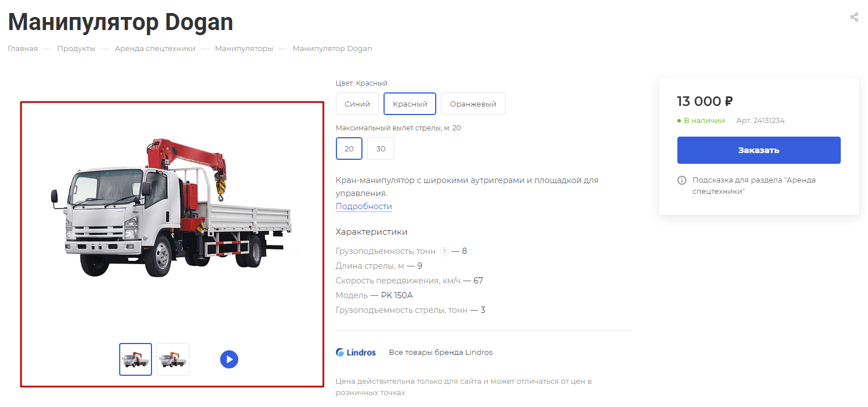Viewport: 868px width, 407px height.
Task: Choose boom reach 30 option
Action: [381, 149]
